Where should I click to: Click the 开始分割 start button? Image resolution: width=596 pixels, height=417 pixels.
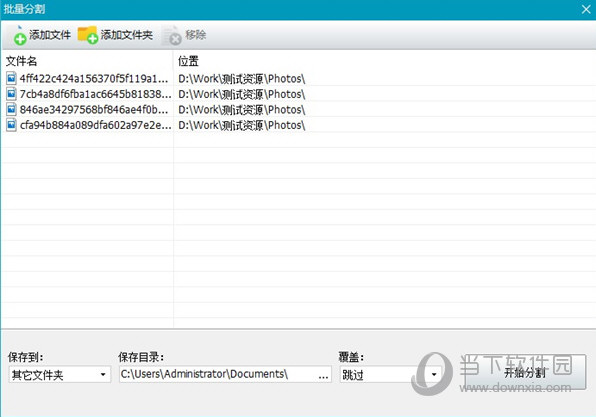[x=525, y=373]
